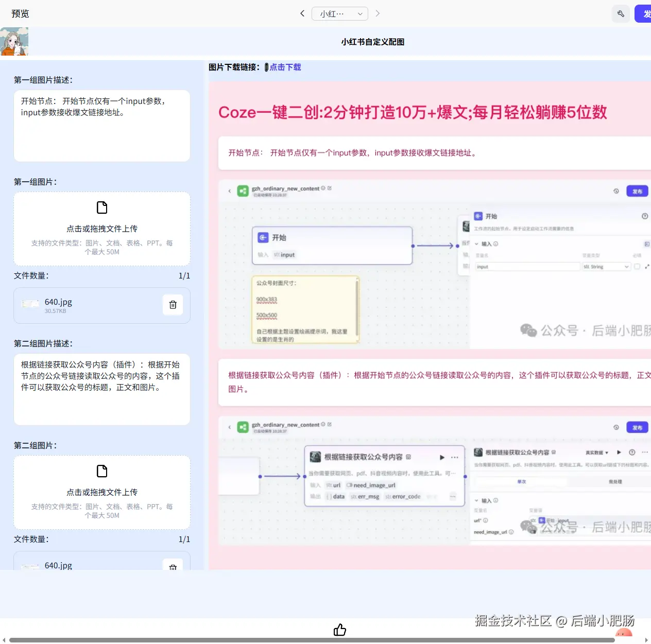Like the result with thumbs-up icon

pyautogui.click(x=340, y=630)
